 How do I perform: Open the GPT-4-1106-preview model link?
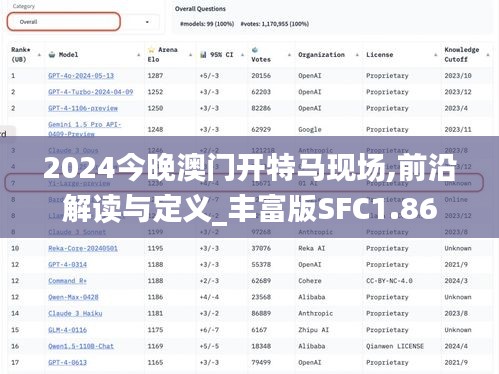[x=83, y=108]
